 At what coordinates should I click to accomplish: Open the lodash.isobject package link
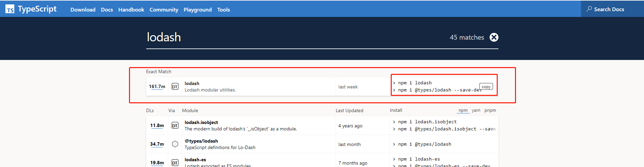pos(201,122)
